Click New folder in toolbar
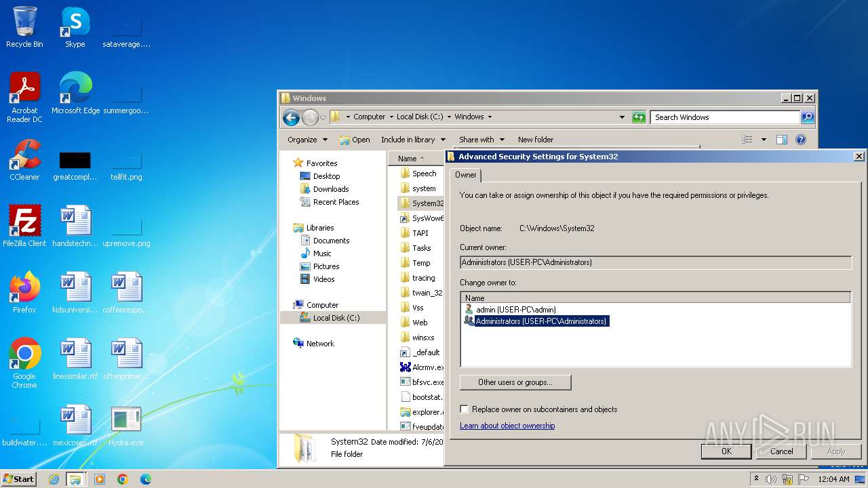This screenshot has width=868, height=488. tap(536, 140)
